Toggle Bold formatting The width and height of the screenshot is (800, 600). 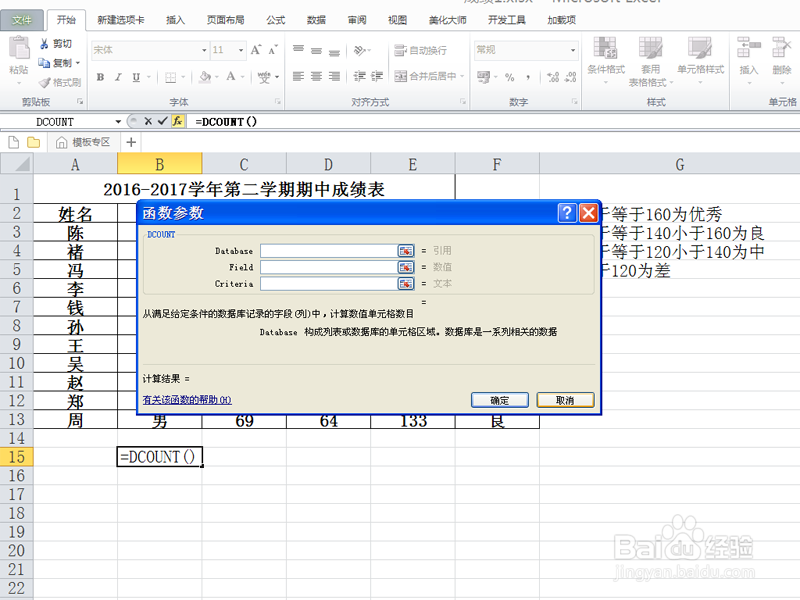click(100, 77)
